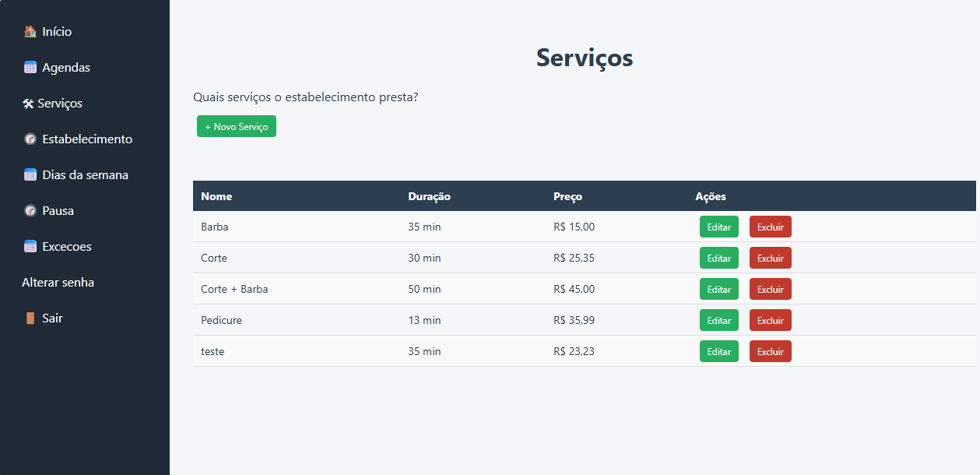Select the Pedicure name cell
The image size is (980, 475).
point(221,320)
